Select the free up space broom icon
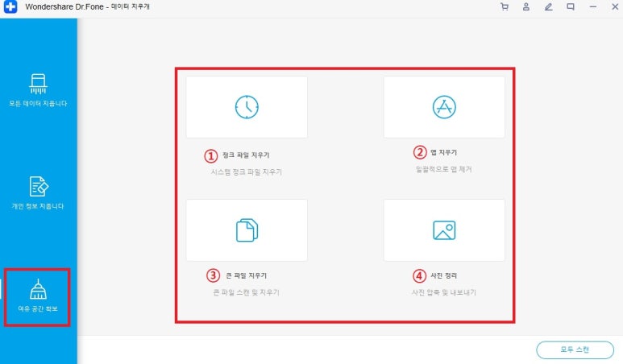Image resolution: width=623 pixels, height=364 pixels. point(38,289)
